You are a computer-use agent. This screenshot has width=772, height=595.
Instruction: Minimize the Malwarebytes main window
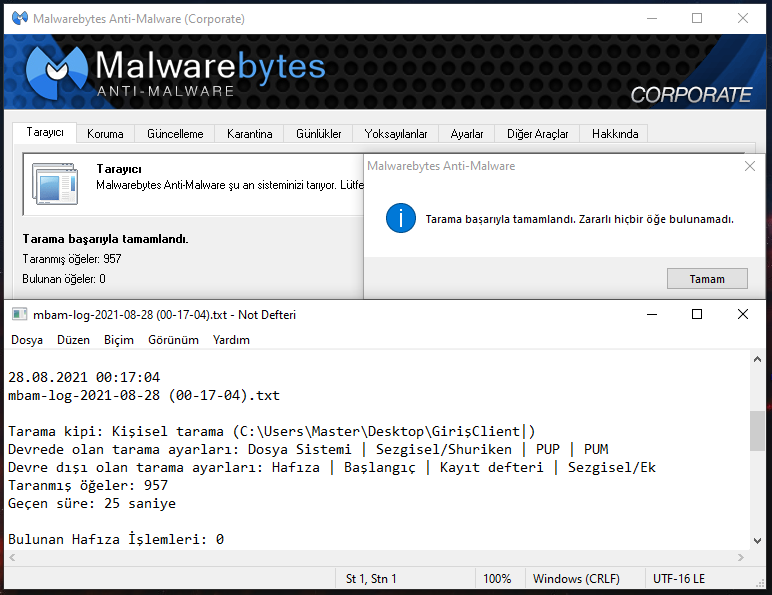click(652, 19)
